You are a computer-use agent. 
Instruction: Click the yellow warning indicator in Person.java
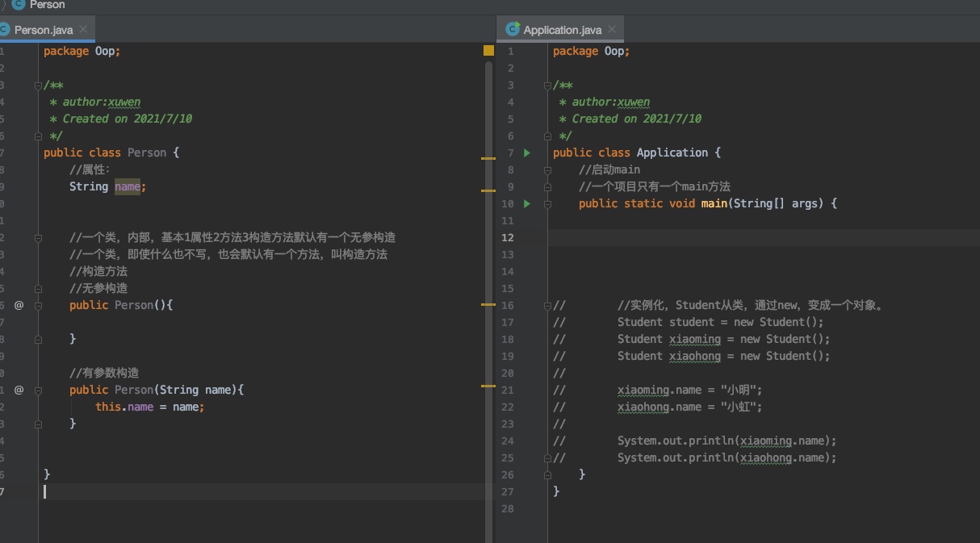[x=488, y=51]
